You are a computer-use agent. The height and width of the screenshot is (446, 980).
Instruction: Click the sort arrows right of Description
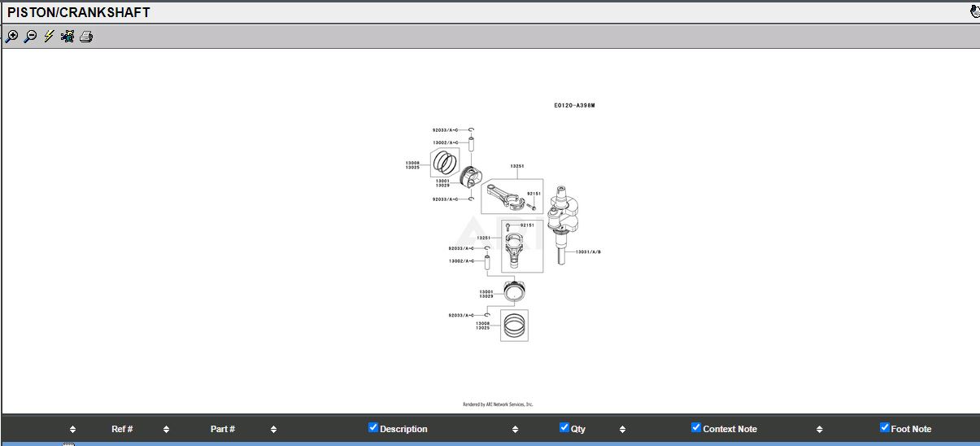pyautogui.click(x=515, y=430)
